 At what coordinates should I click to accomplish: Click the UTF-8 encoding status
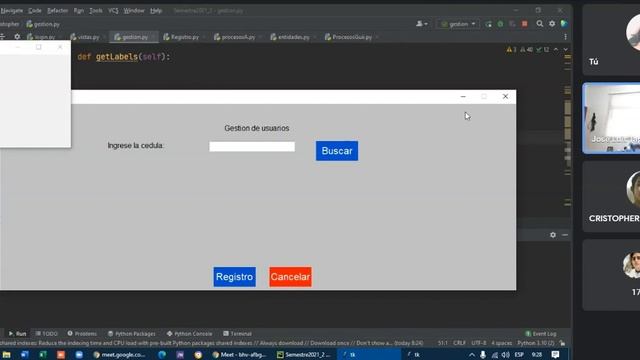pyautogui.click(x=479, y=343)
